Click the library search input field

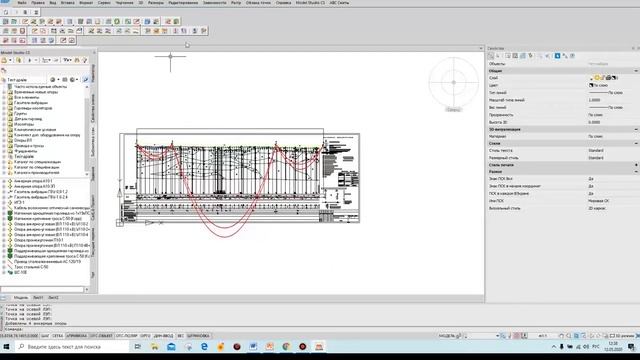42,289
